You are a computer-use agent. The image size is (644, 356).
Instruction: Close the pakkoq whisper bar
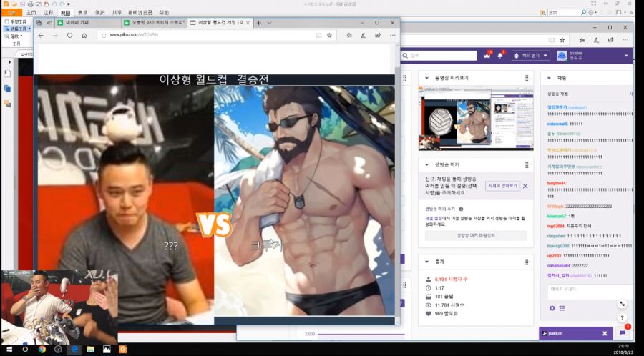pos(605,333)
